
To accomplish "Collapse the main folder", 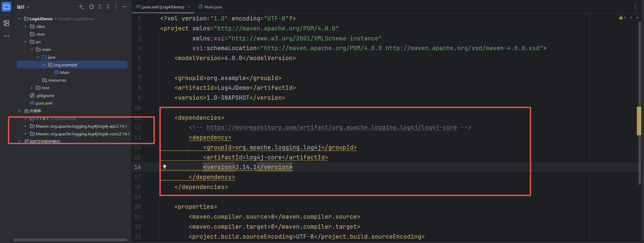I will coord(32,49).
